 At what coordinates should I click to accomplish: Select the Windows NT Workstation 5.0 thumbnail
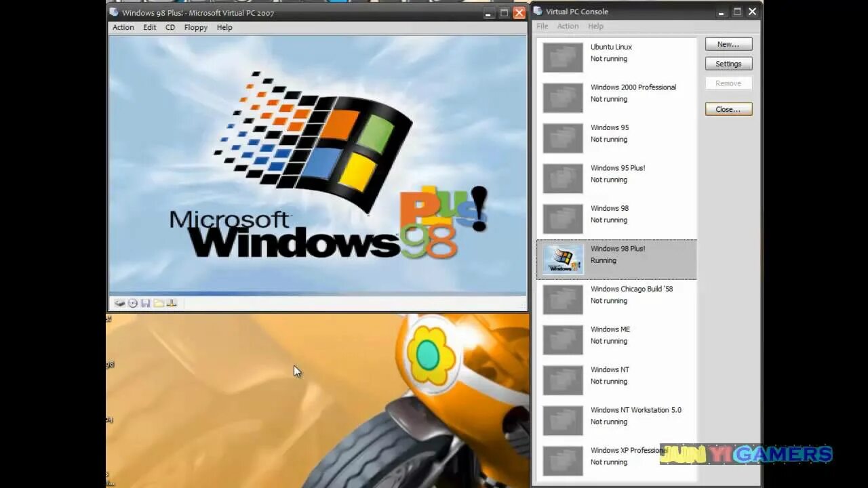pos(563,420)
